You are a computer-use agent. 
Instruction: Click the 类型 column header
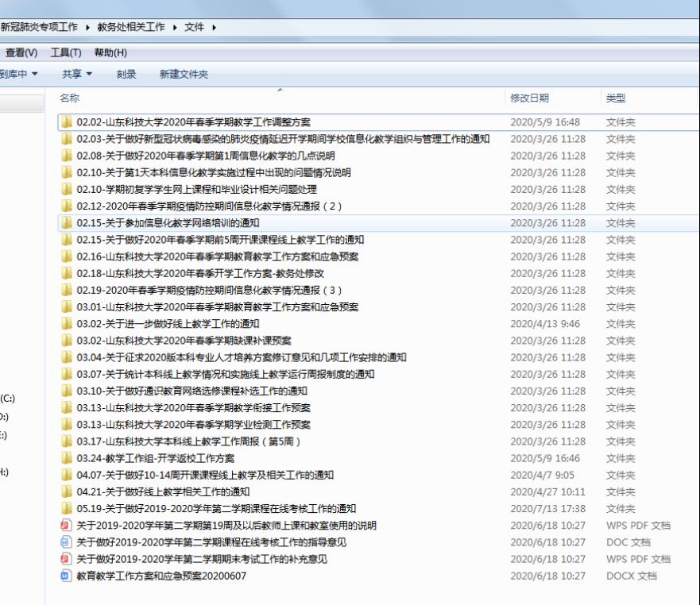tap(615, 98)
